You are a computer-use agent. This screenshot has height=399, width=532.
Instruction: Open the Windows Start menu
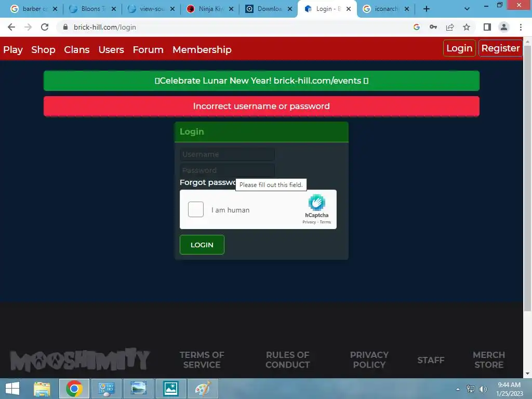point(12,389)
